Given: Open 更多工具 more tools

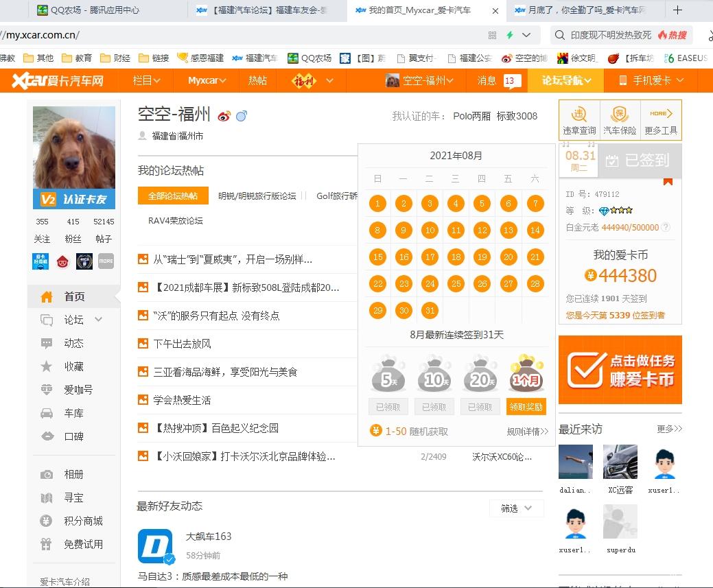Looking at the screenshot, I should 661,121.
